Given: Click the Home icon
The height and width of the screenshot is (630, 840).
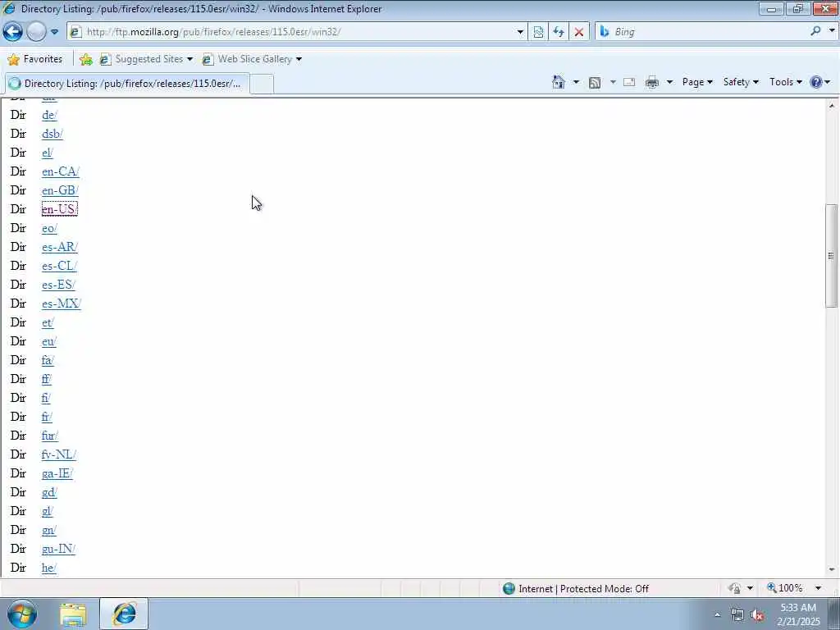Looking at the screenshot, I should click(x=558, y=82).
